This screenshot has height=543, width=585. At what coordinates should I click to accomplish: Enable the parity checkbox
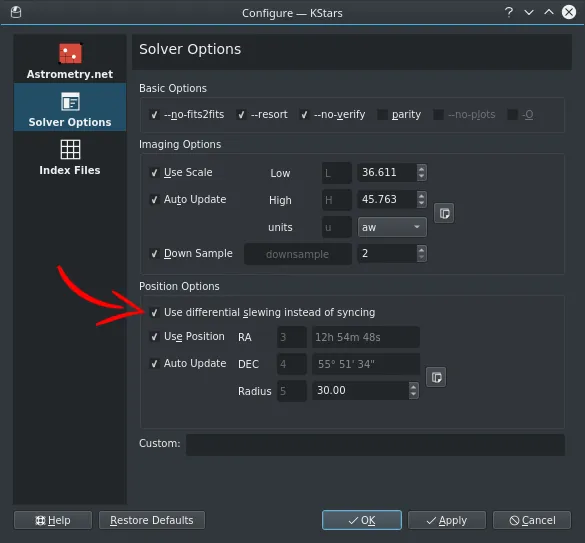[x=382, y=115]
